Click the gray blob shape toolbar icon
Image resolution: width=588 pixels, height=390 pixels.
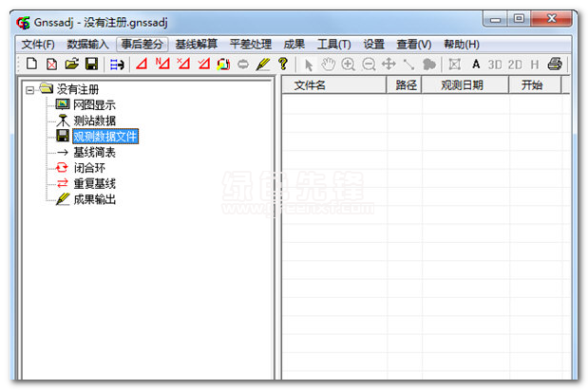[429, 65]
